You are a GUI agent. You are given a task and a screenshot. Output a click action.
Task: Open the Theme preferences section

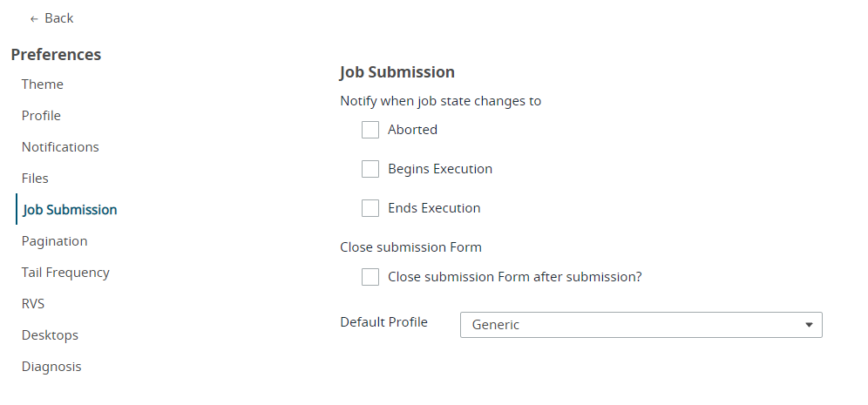(x=43, y=84)
